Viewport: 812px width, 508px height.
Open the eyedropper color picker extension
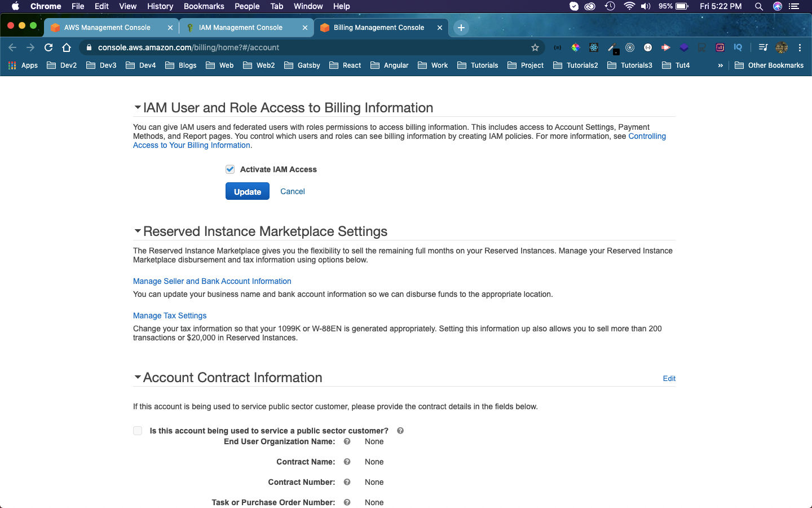click(x=612, y=48)
